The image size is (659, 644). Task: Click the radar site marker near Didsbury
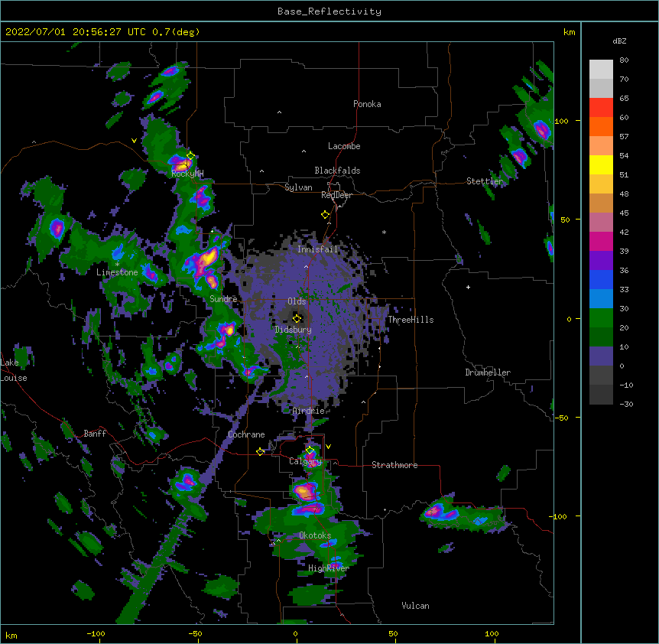[x=297, y=318]
